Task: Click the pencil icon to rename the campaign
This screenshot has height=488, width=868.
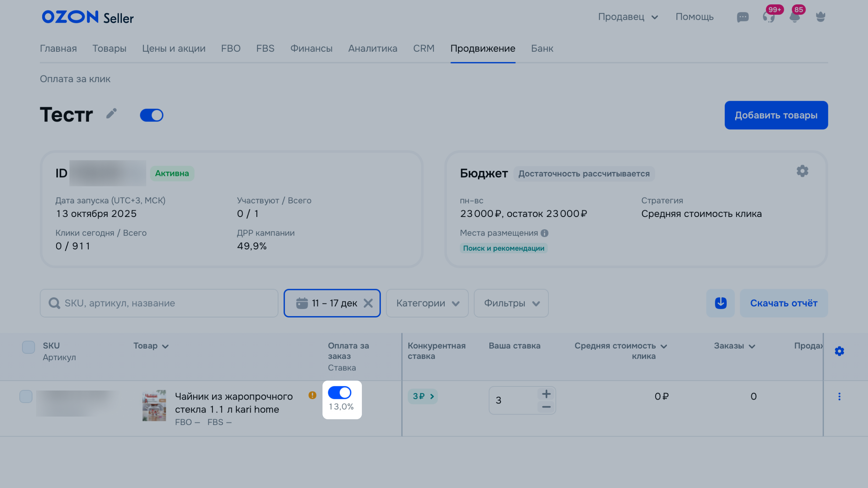Action: tap(112, 113)
